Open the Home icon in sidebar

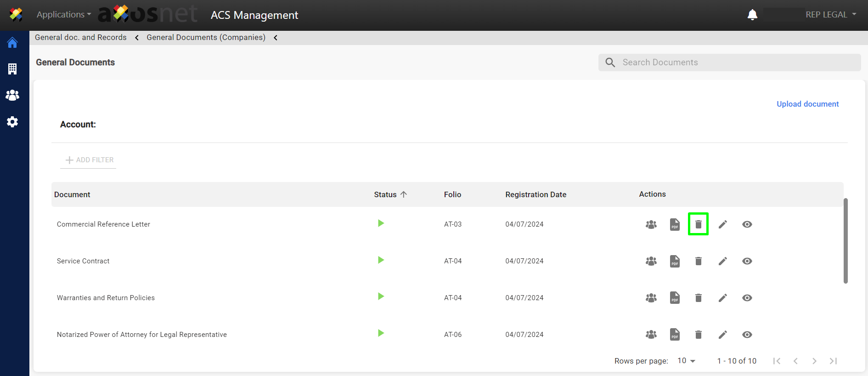pos(12,43)
